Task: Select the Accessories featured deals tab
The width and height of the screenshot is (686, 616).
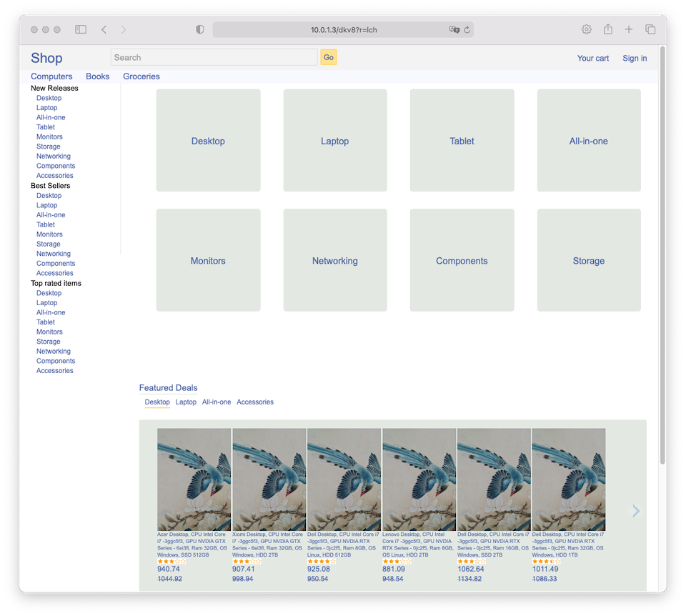Action: coord(255,402)
